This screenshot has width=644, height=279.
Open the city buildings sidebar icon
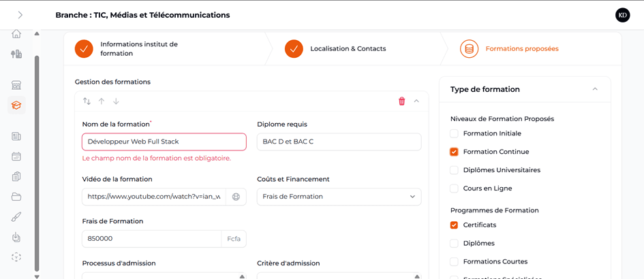pyautogui.click(x=16, y=54)
